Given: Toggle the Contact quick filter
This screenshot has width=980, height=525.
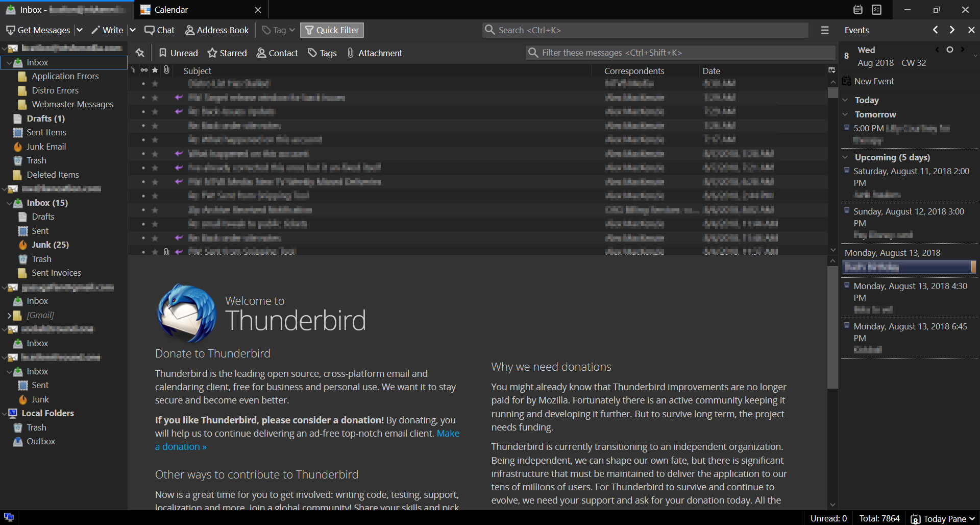Looking at the screenshot, I should (277, 53).
